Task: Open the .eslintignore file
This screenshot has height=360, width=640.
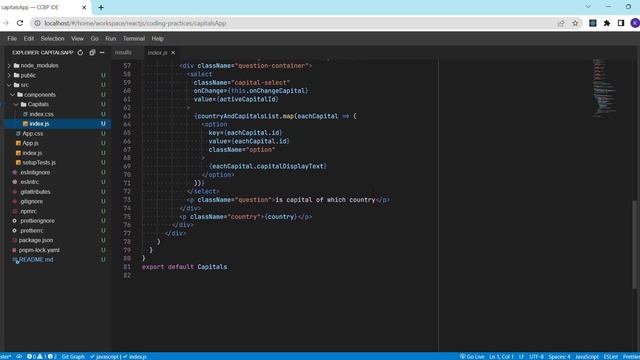Action: [x=35, y=172]
